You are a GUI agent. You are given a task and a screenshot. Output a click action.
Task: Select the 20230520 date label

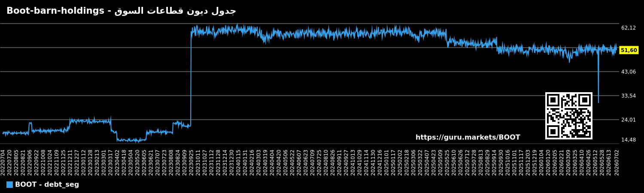click(x=138, y=162)
